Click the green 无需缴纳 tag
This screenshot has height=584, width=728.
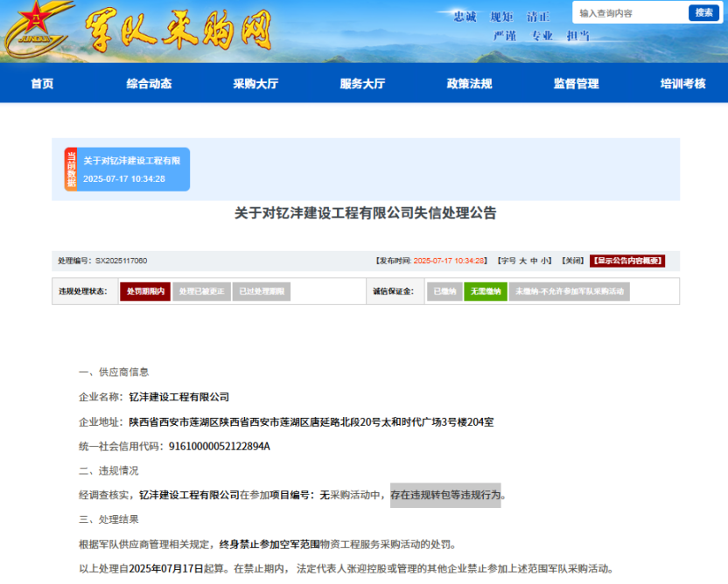486,291
